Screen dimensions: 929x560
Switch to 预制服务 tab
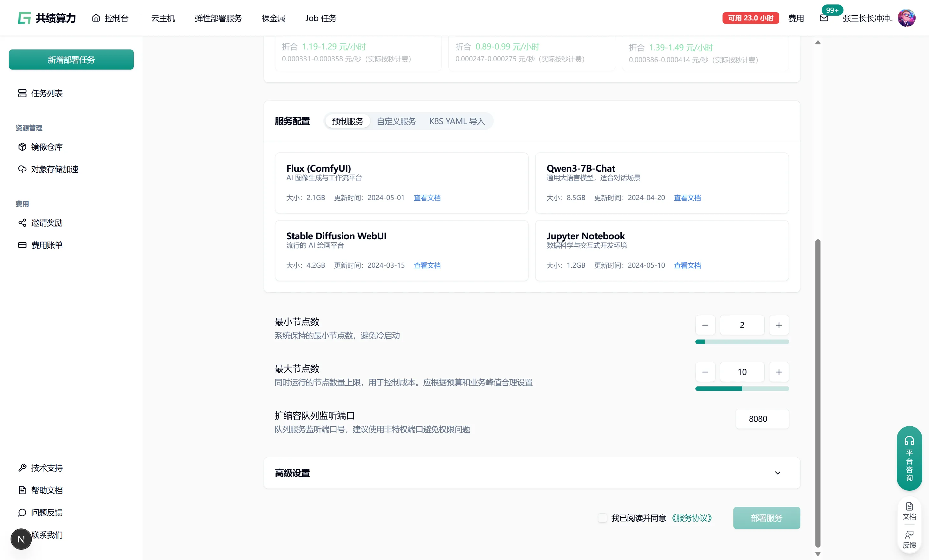348,121
